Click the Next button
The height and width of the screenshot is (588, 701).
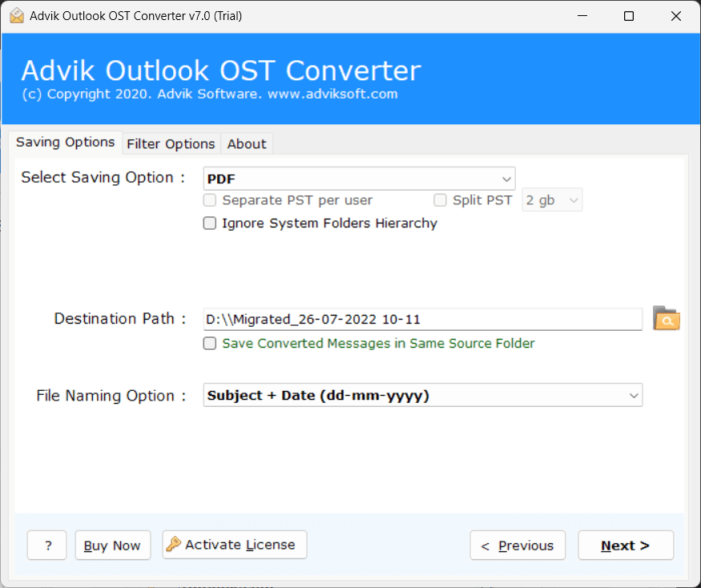pos(626,545)
